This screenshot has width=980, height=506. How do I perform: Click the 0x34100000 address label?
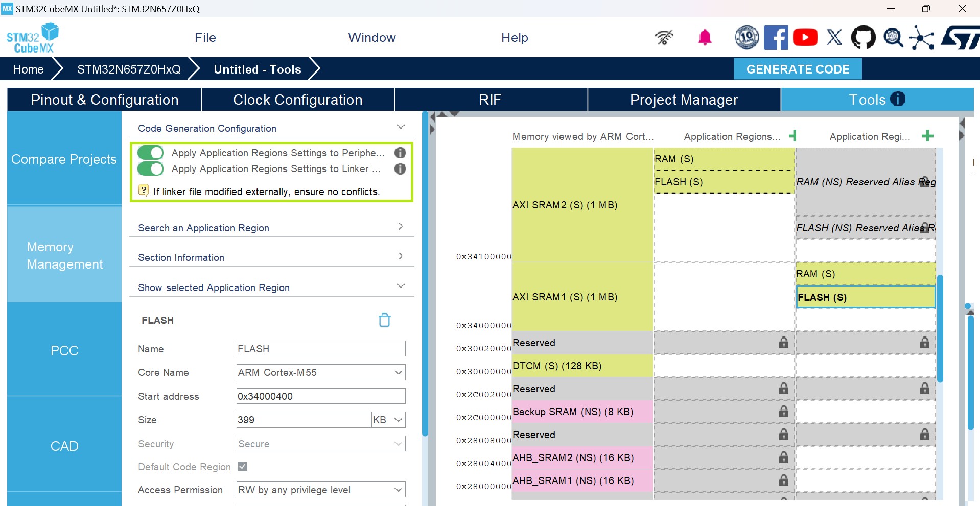coord(483,256)
